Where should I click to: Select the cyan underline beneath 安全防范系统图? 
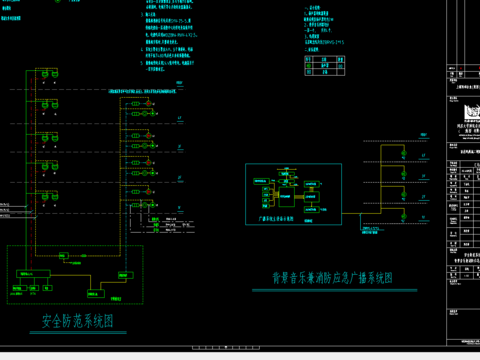pos(78,332)
